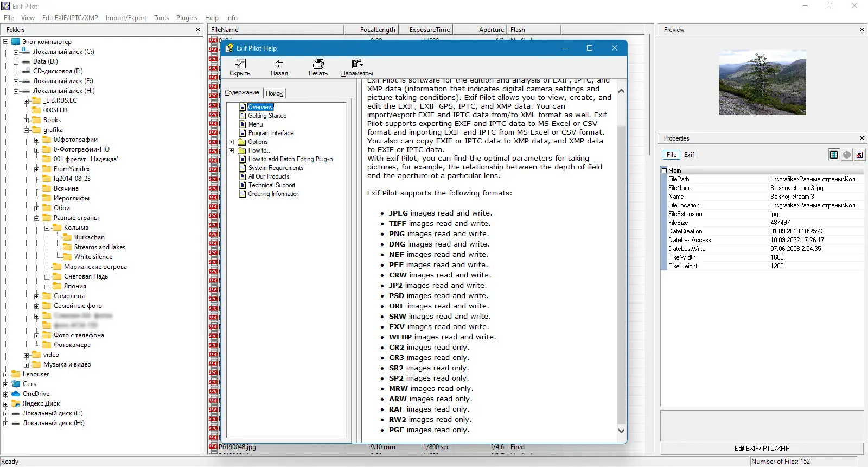Click the Help window scroll down arrow

tap(621, 431)
